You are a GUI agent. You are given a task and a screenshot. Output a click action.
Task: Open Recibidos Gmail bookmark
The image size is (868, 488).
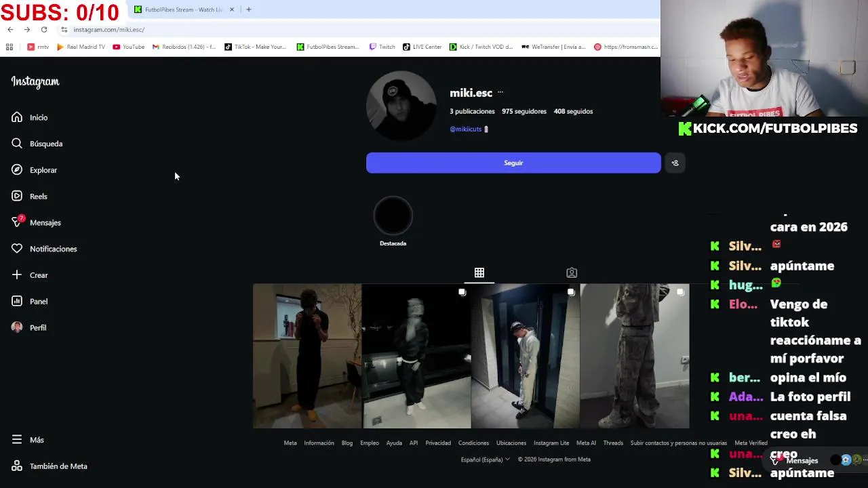tap(184, 47)
